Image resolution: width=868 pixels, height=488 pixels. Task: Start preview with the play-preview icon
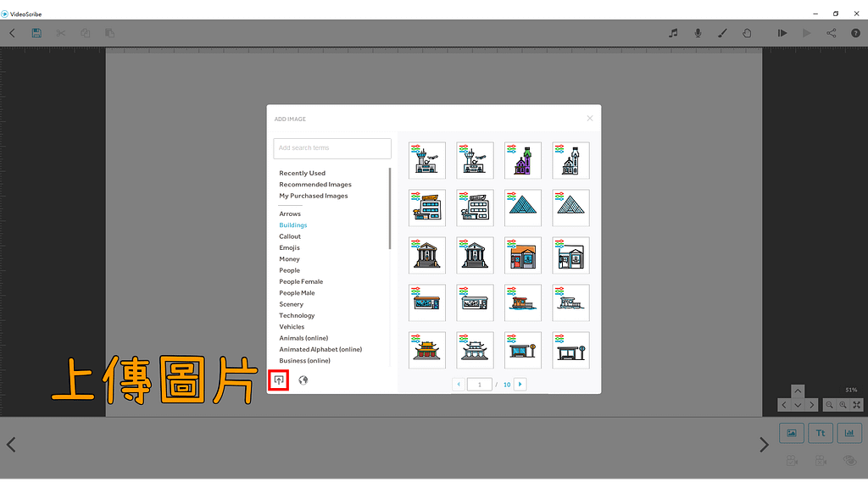tap(782, 33)
